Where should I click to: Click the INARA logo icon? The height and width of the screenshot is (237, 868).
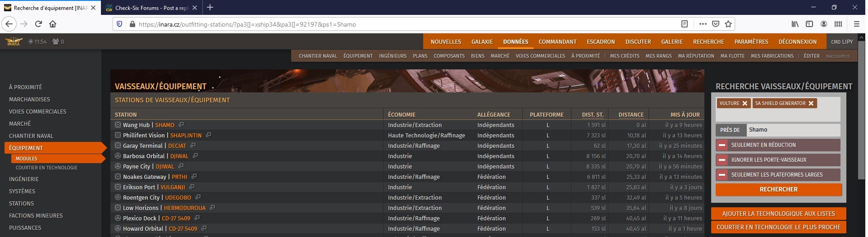(x=14, y=41)
